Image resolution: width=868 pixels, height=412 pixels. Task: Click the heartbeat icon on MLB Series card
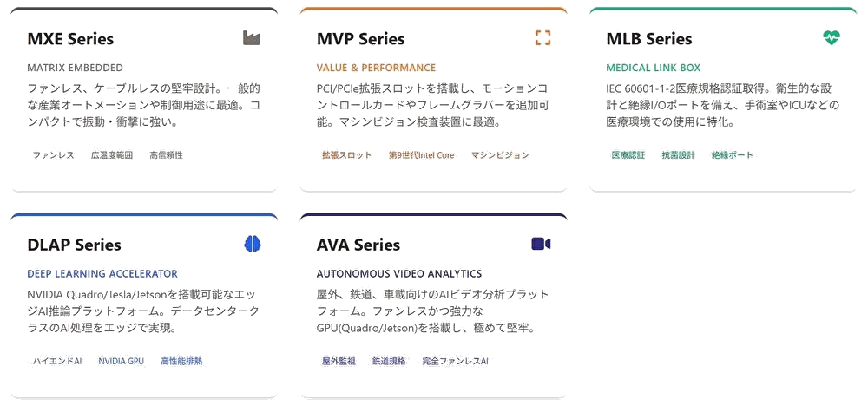832,37
